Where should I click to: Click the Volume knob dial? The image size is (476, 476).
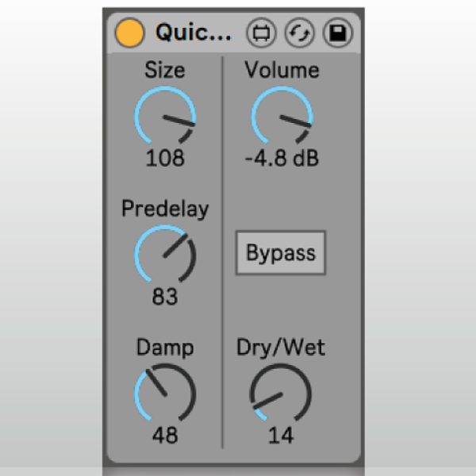point(282,117)
